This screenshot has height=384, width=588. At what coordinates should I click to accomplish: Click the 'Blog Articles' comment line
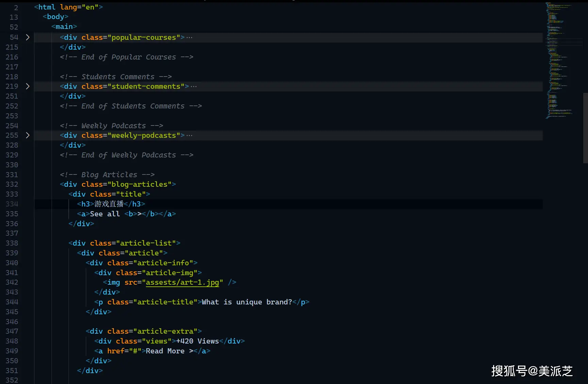click(107, 175)
